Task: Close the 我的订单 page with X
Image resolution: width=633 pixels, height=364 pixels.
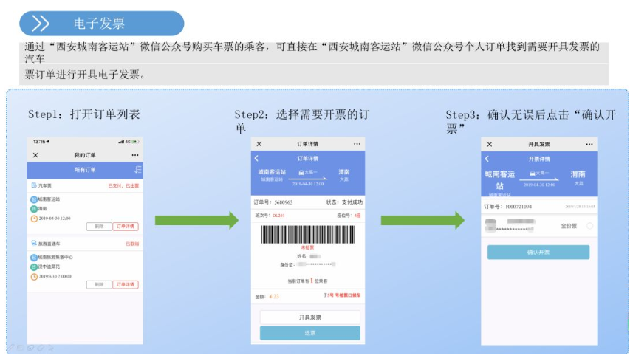Action: 35,155
